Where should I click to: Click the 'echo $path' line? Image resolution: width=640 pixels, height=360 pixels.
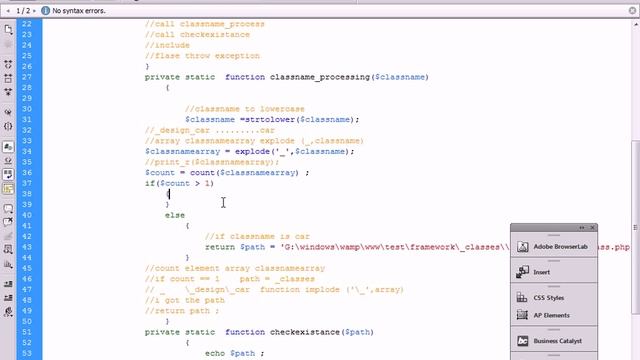tap(235, 353)
